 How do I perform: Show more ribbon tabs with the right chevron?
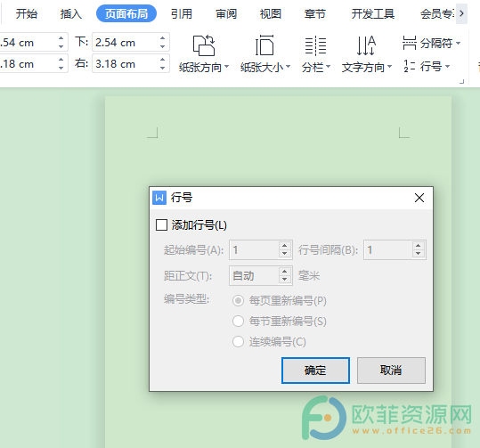click(461, 13)
